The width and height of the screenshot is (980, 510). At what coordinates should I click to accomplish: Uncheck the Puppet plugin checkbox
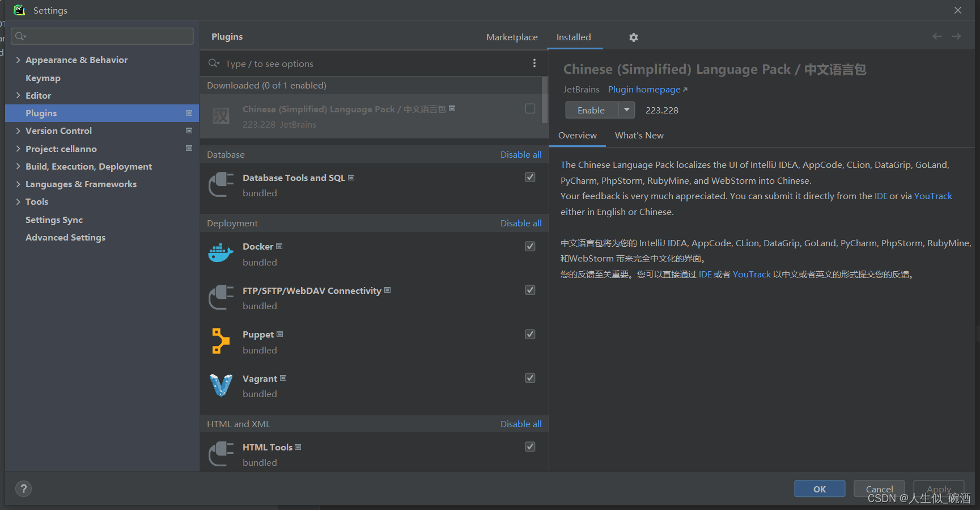tap(530, 334)
